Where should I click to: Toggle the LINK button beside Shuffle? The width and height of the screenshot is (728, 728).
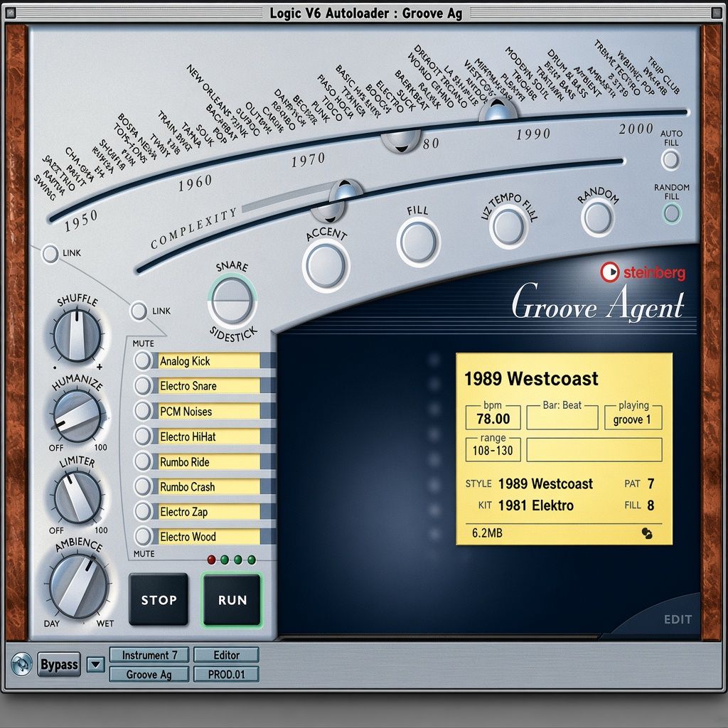coord(139,311)
